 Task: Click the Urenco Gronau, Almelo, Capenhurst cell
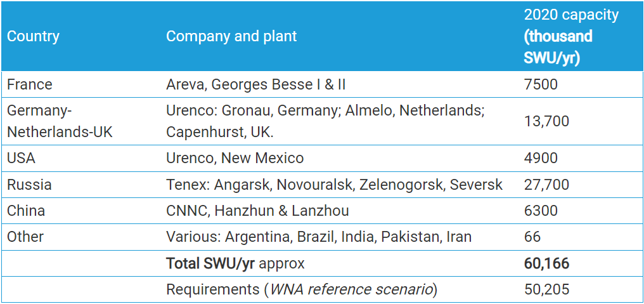(325, 121)
